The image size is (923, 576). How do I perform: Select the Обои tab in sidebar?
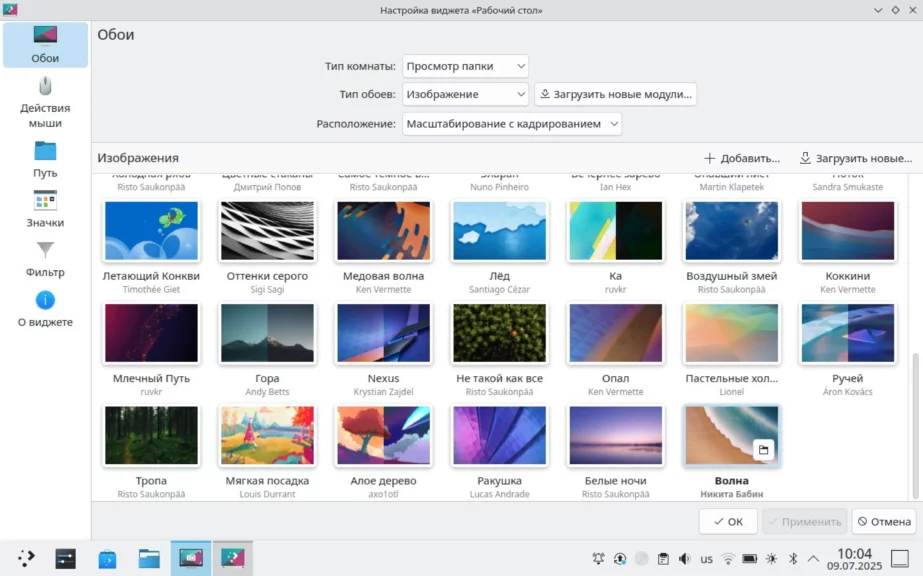click(x=45, y=45)
